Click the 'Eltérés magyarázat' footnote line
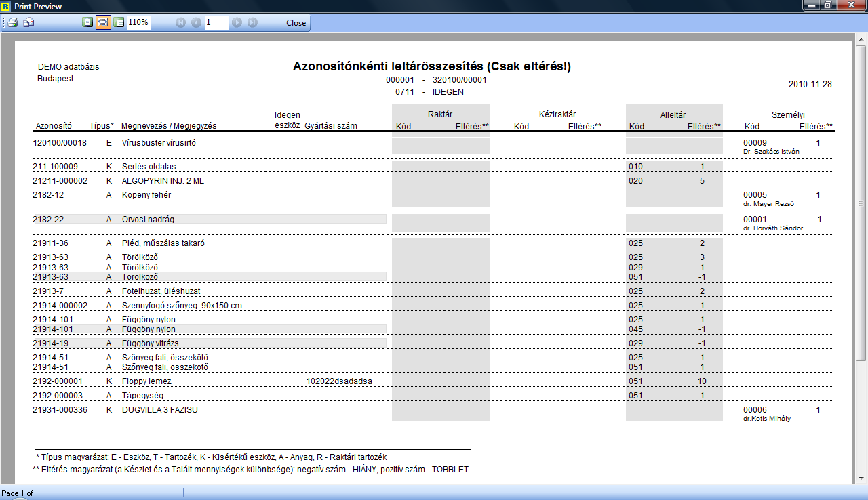The height and width of the screenshot is (500, 868). [x=250, y=469]
